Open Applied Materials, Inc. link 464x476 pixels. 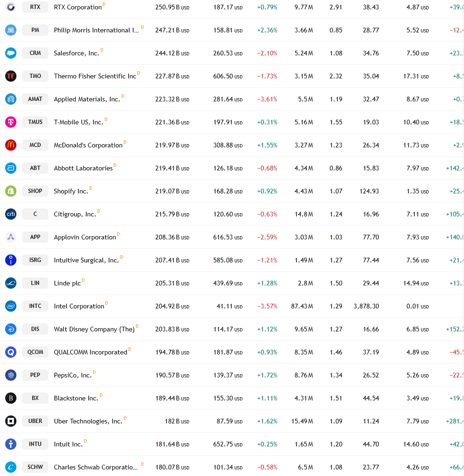[x=87, y=99]
